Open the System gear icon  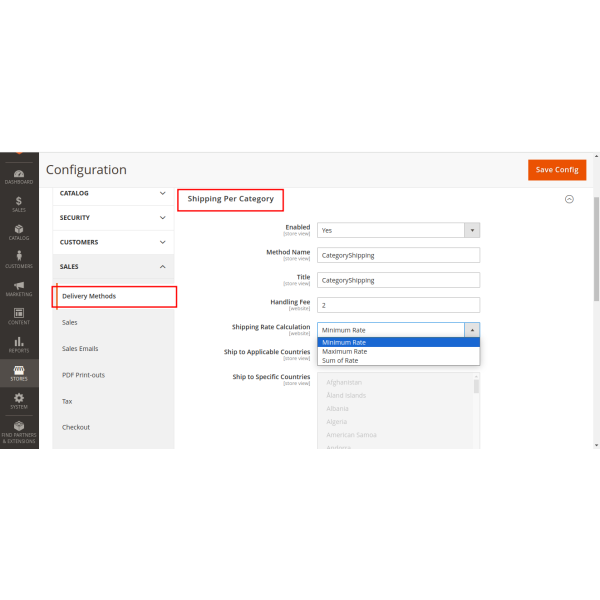tap(19, 400)
